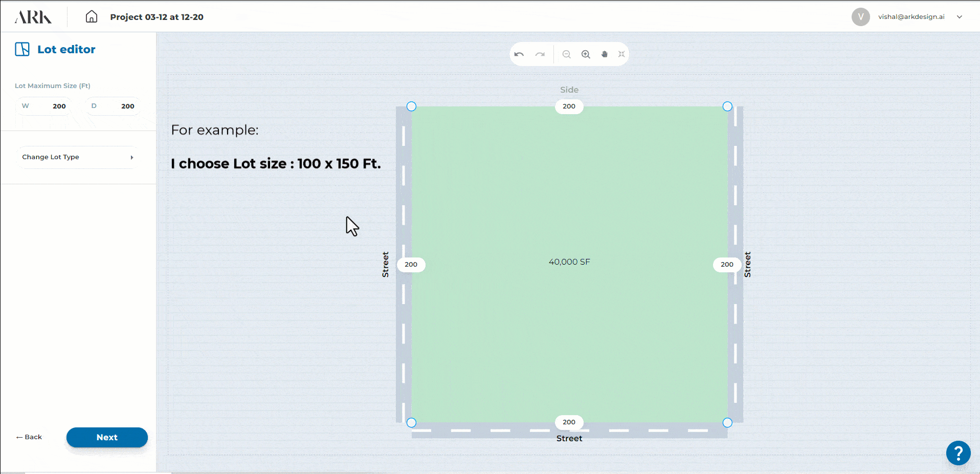
Task: Open account menu for vishal@arkdesign.ai
Action: tap(910, 17)
